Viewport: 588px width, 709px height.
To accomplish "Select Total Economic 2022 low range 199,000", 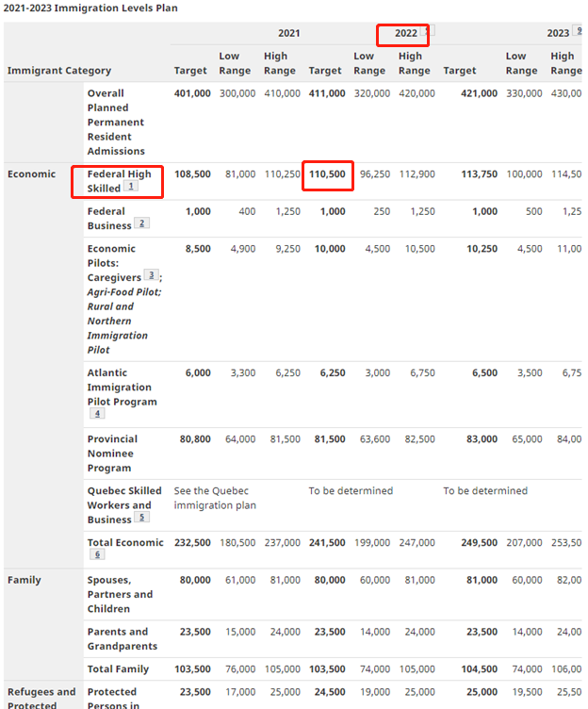I will click(372, 543).
